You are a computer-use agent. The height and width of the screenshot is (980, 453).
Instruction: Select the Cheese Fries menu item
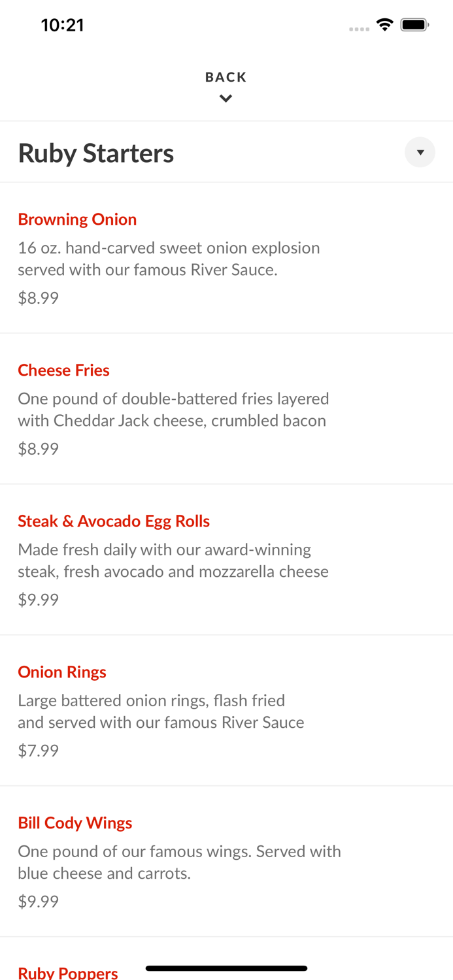pos(63,370)
